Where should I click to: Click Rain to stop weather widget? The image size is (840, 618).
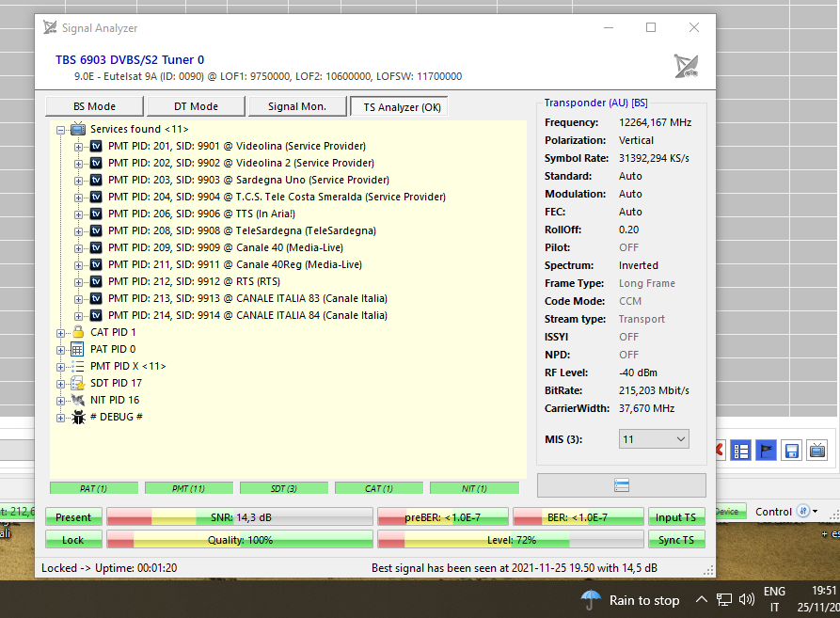point(630,600)
